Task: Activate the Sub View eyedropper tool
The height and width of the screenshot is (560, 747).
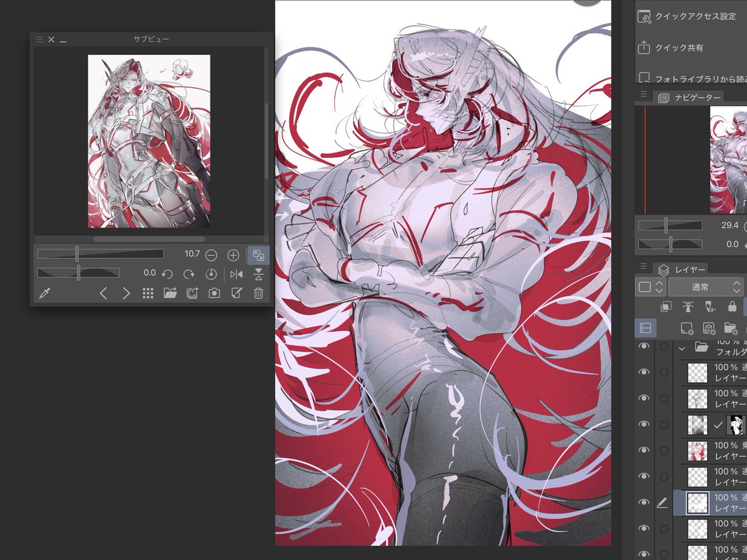Action: [x=45, y=293]
